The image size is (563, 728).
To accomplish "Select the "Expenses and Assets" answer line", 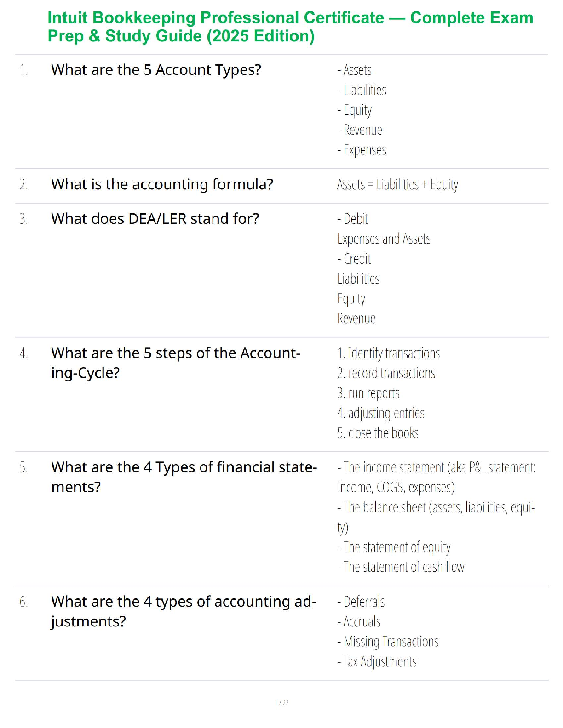I will pyautogui.click(x=384, y=239).
